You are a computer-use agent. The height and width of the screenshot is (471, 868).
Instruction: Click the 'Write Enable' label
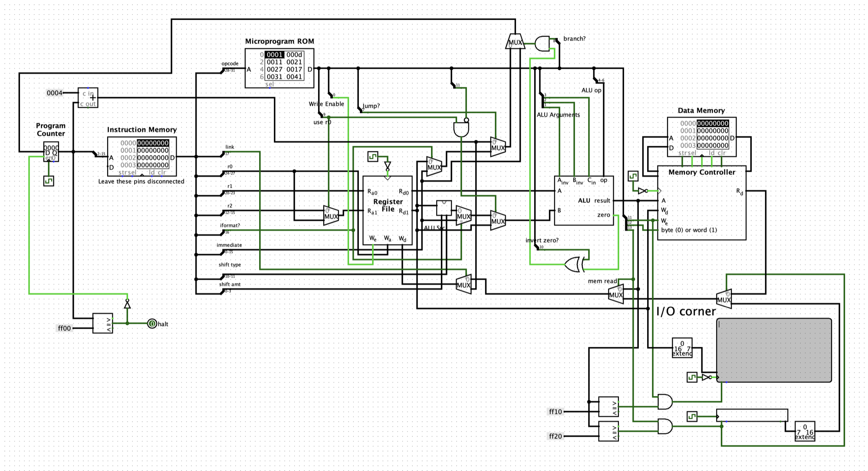pyautogui.click(x=326, y=104)
